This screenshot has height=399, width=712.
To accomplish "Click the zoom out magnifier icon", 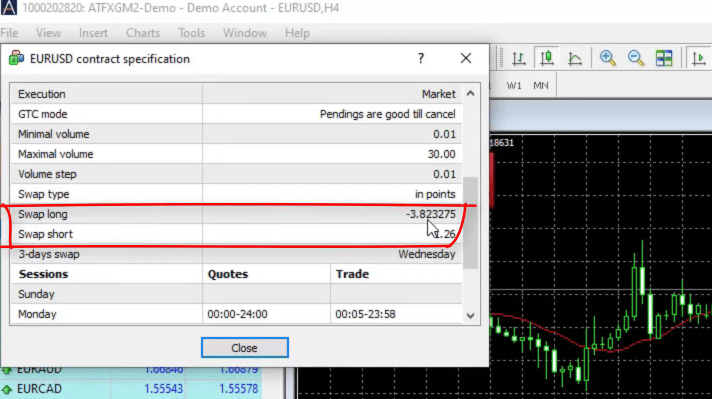I will pyautogui.click(x=636, y=58).
